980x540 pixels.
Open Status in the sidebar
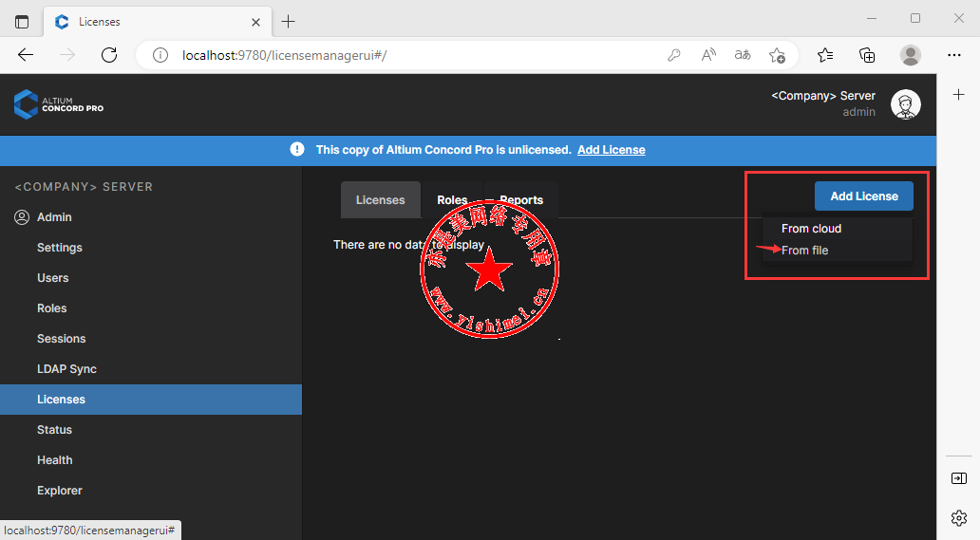click(x=54, y=430)
